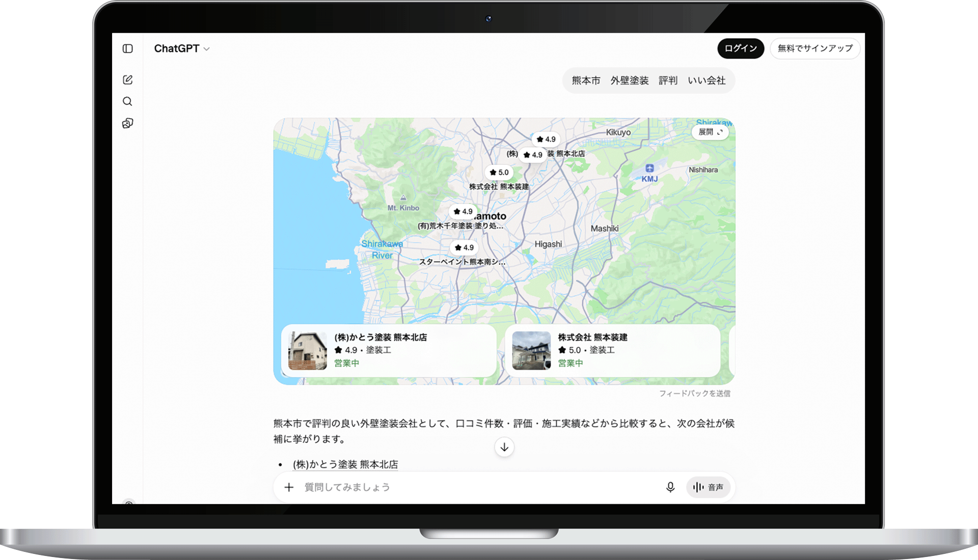Click the 熊本装建 house photo thumbnail

pyautogui.click(x=531, y=350)
